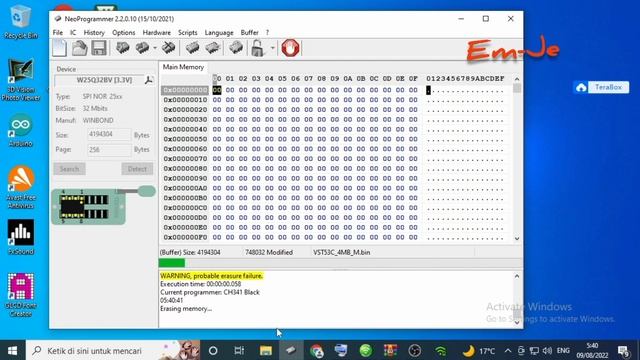Open the FxSound desktop shortcut
The width and height of the screenshot is (640, 360).
click(20, 238)
